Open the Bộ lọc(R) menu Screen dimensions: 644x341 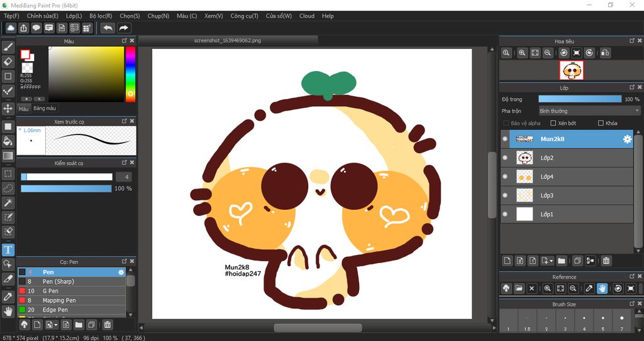click(x=101, y=16)
